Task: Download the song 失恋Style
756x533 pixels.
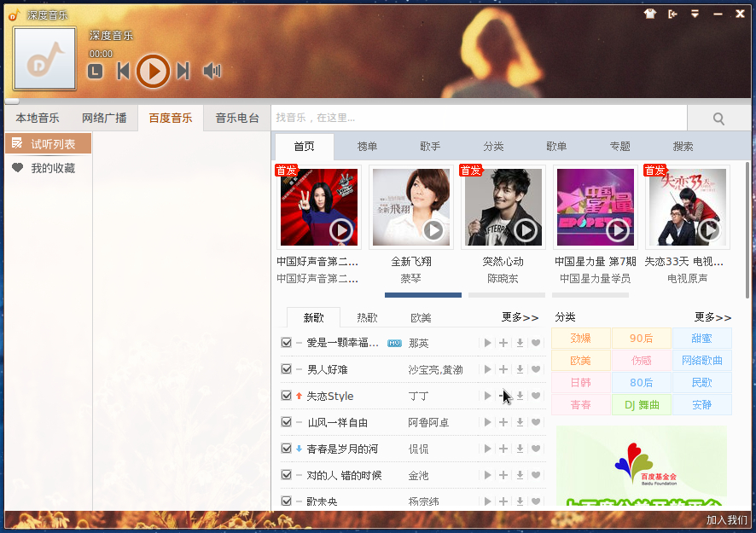Action: (520, 396)
